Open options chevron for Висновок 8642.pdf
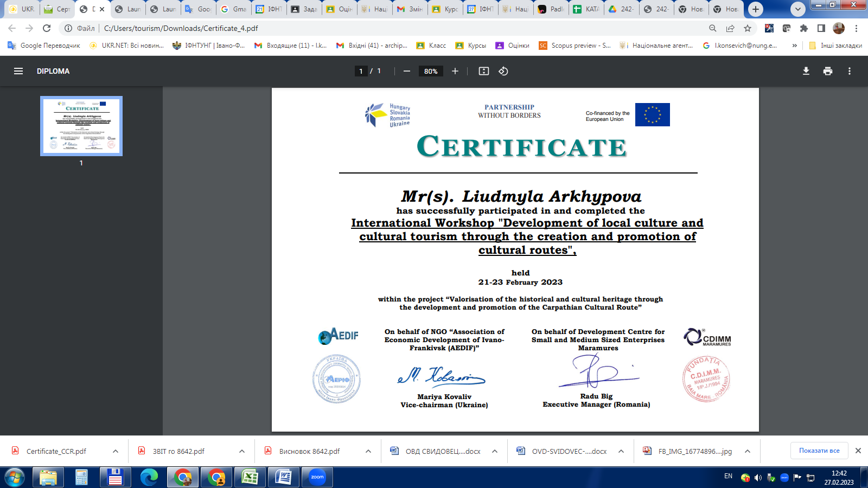This screenshot has width=868, height=488. (368, 451)
